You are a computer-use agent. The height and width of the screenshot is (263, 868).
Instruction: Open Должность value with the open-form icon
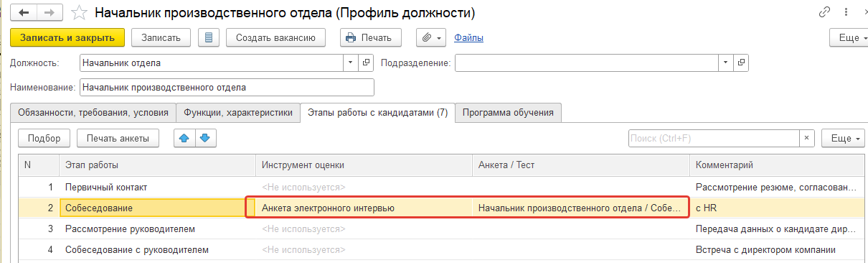[367, 63]
